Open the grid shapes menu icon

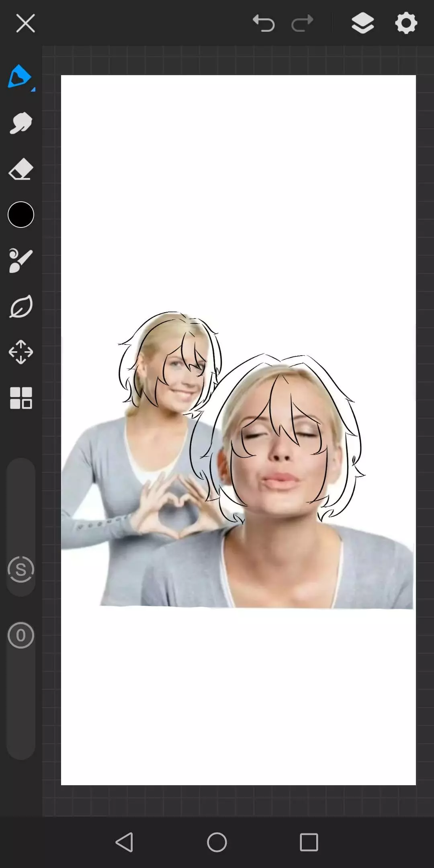[x=21, y=398]
